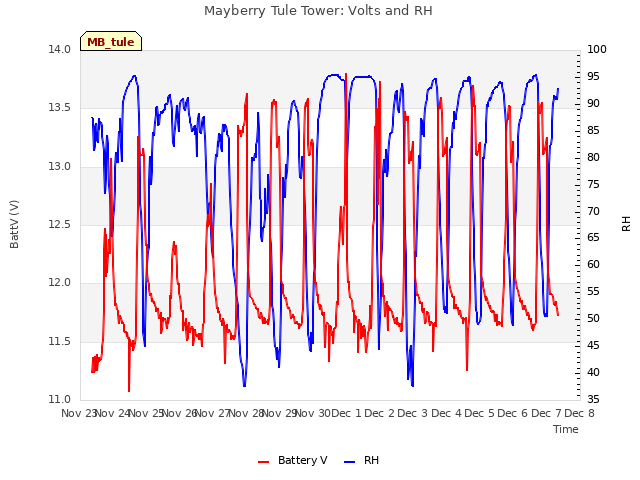Click the 45 right axis tick label

pos(593,346)
